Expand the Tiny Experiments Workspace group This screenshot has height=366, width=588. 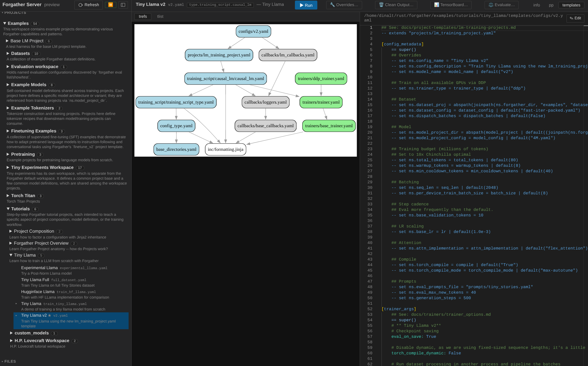click(8, 167)
